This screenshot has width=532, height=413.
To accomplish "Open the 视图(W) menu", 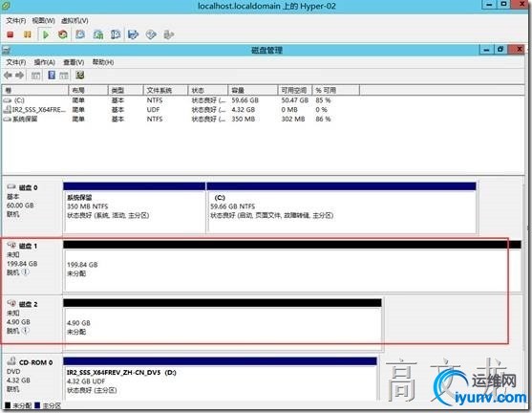I will click(43, 21).
